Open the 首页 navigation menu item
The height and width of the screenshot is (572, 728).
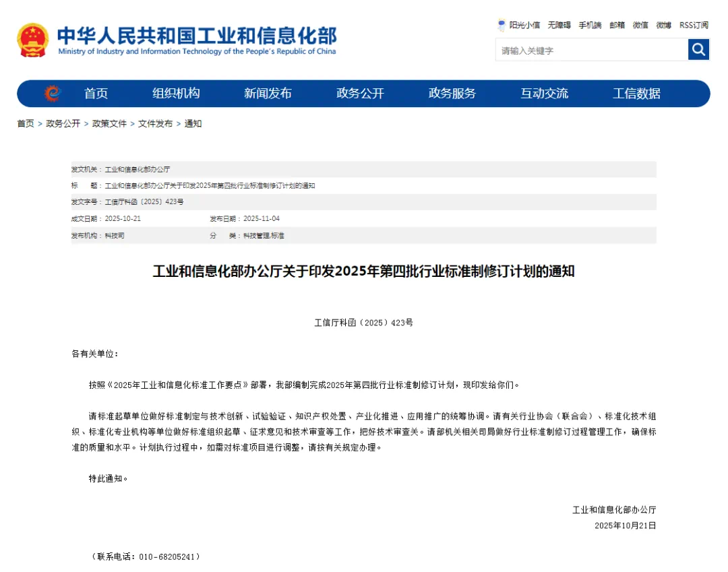tap(96, 94)
